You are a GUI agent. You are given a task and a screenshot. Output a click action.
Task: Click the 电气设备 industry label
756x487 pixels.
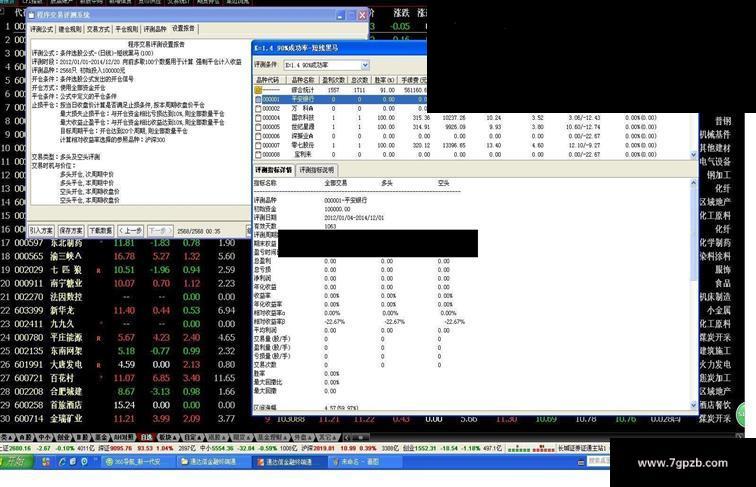[715, 162]
